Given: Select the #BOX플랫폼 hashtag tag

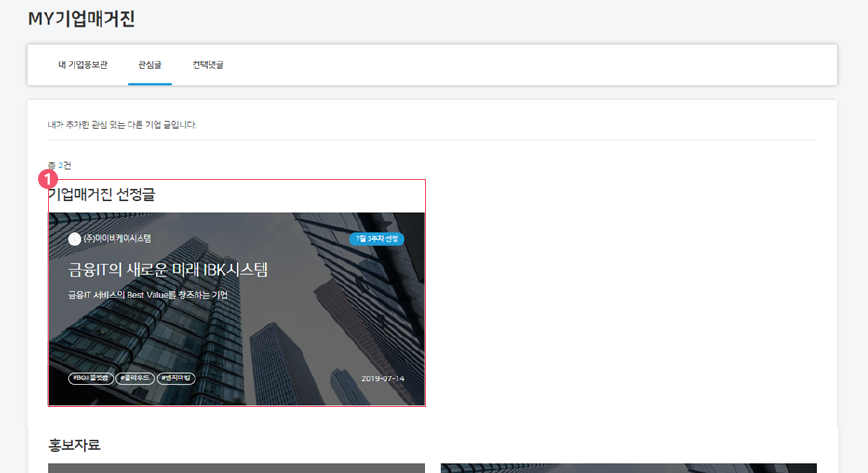Looking at the screenshot, I should [91, 378].
